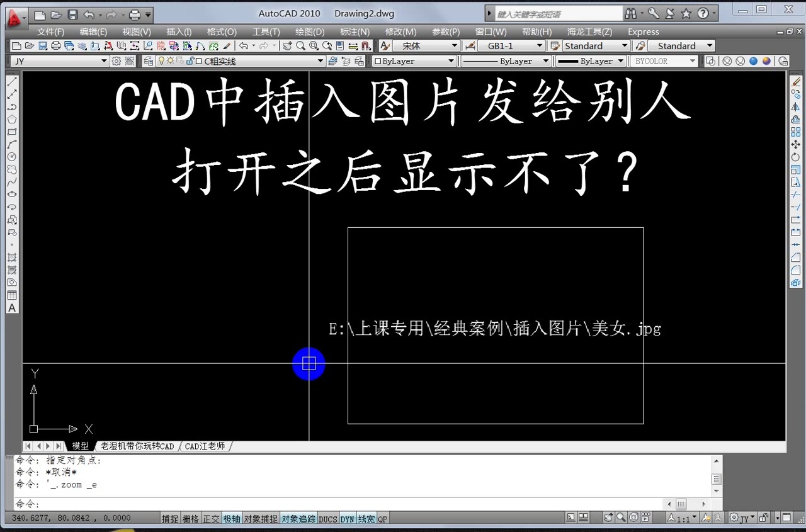Click Workspace Settings gear beside JY box
The height and width of the screenshot is (532, 806).
(116, 61)
